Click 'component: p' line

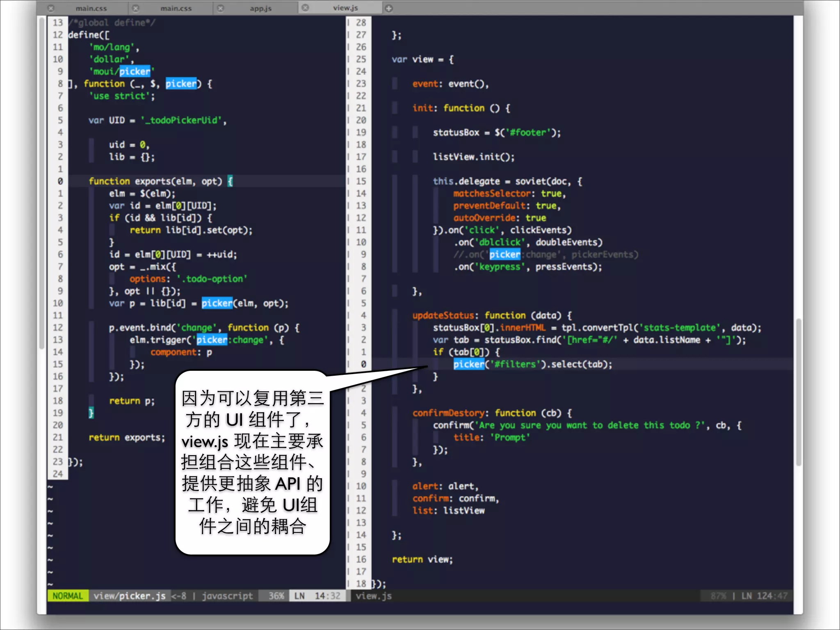point(181,352)
